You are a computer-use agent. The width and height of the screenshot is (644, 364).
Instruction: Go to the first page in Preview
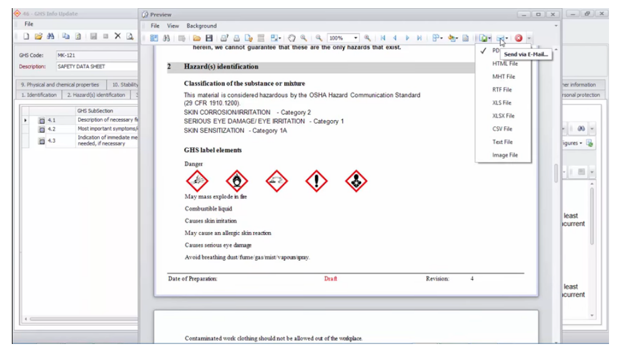pyautogui.click(x=383, y=38)
